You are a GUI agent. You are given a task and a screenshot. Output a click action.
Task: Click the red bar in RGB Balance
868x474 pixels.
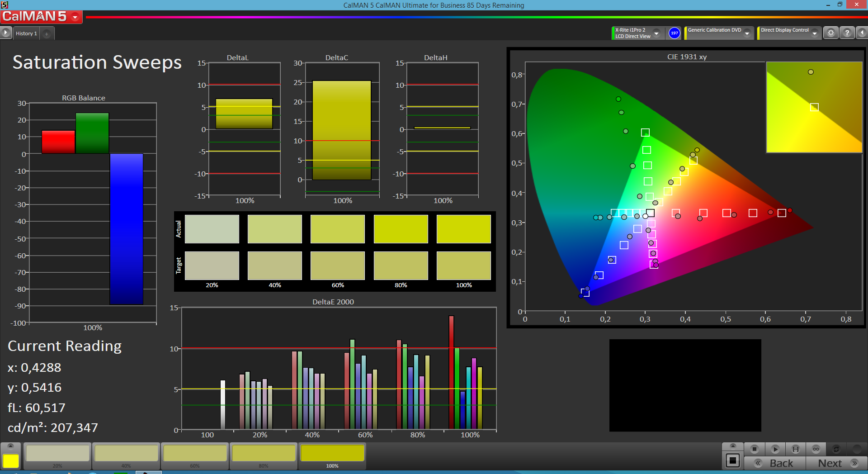(58, 142)
